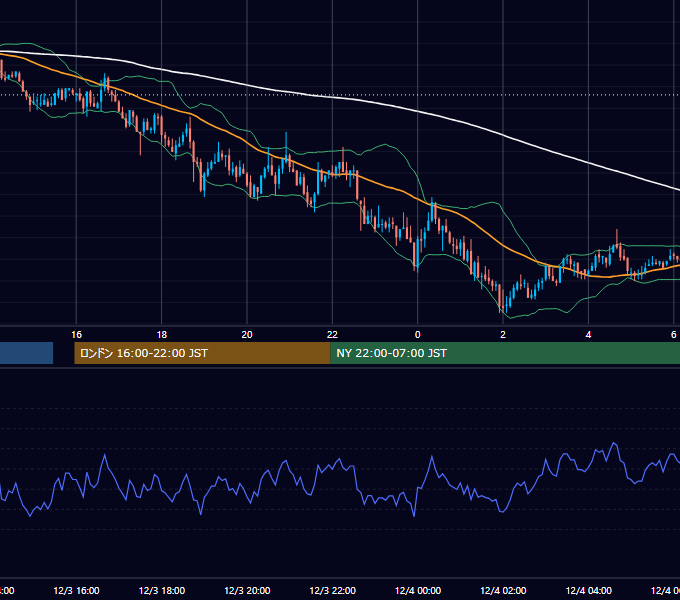Click the blue session bar left of ロンドン
Viewport: 680px width, 600px height.
[x=26, y=353]
